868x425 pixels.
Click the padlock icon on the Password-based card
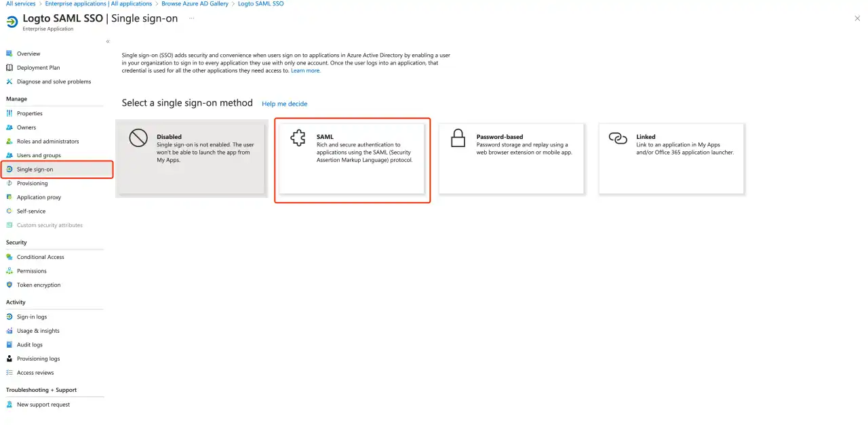coord(458,139)
